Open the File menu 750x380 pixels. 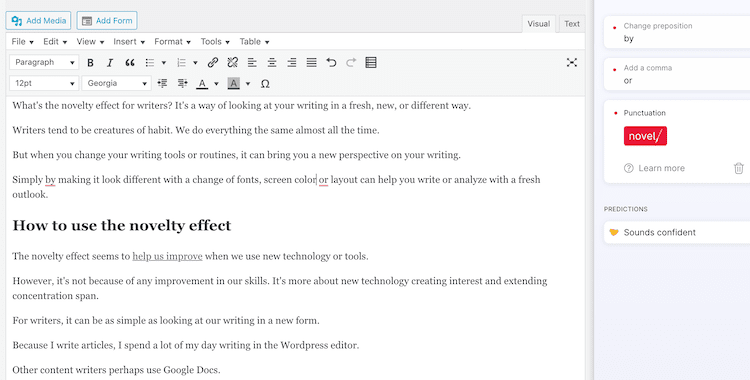click(22, 42)
